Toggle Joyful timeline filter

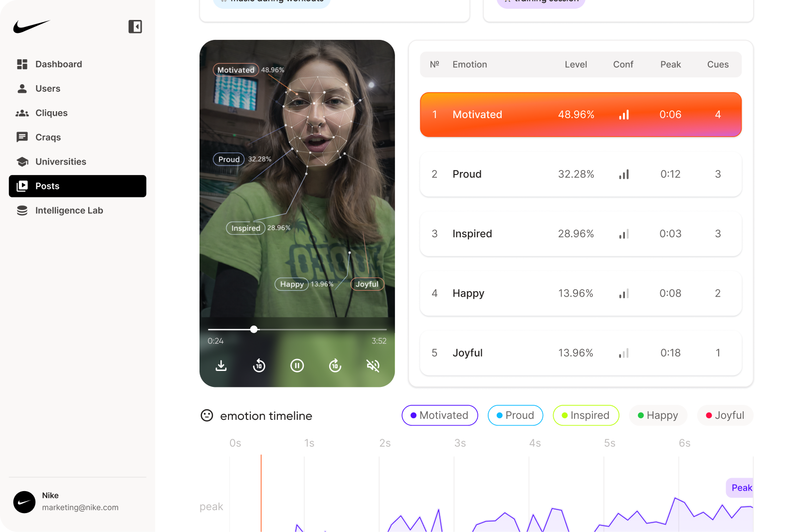(725, 415)
